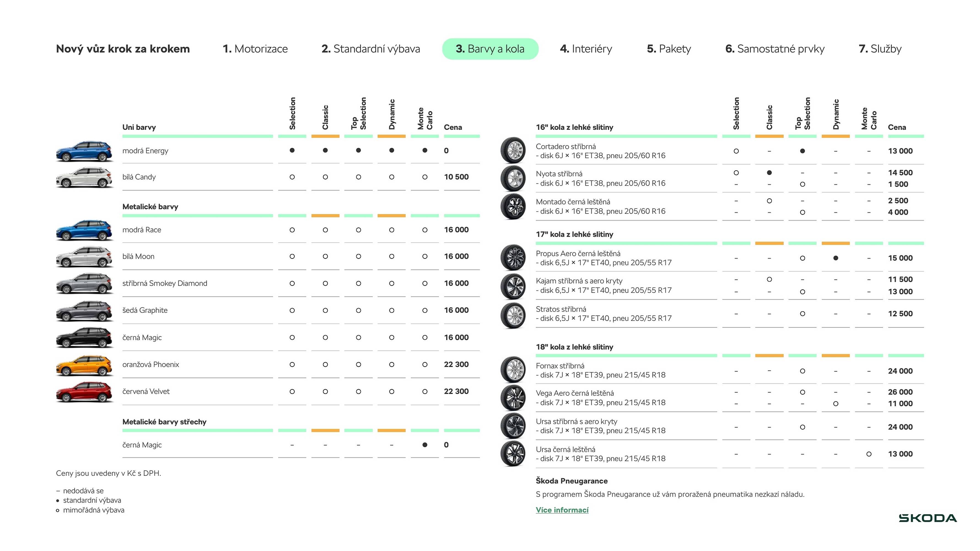Select Ursa černá leštěná Monte Carlo option
The image size is (980, 551).
click(x=869, y=454)
